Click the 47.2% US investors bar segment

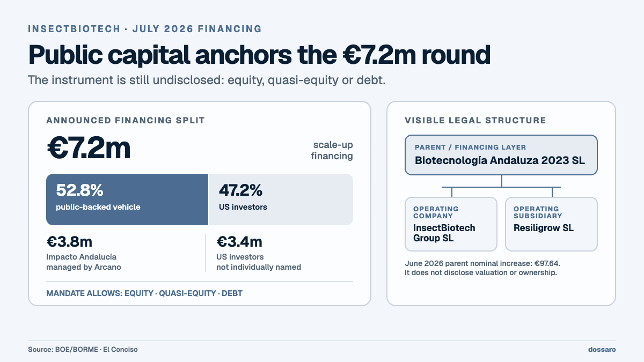281,200
